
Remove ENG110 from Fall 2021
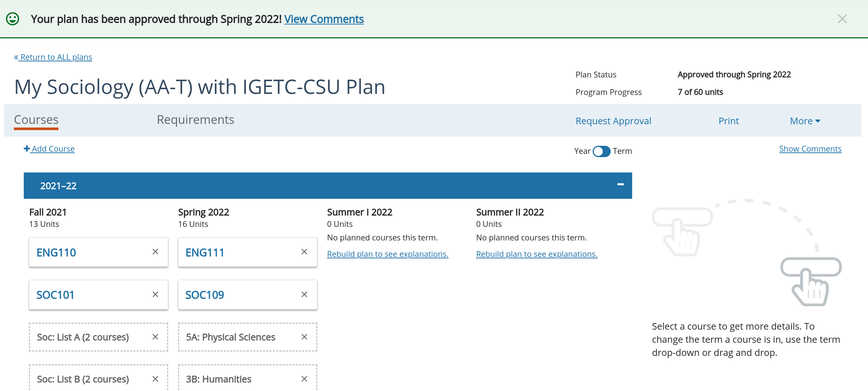tap(155, 251)
